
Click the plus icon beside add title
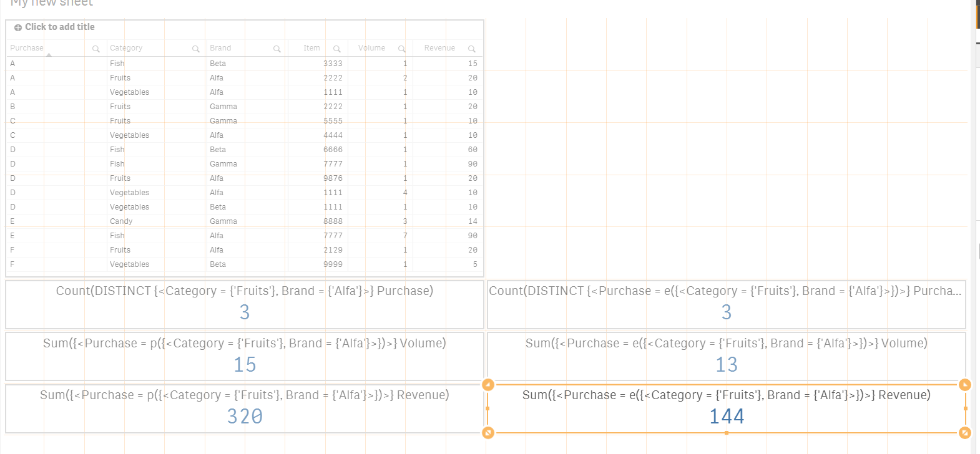pyautogui.click(x=18, y=27)
